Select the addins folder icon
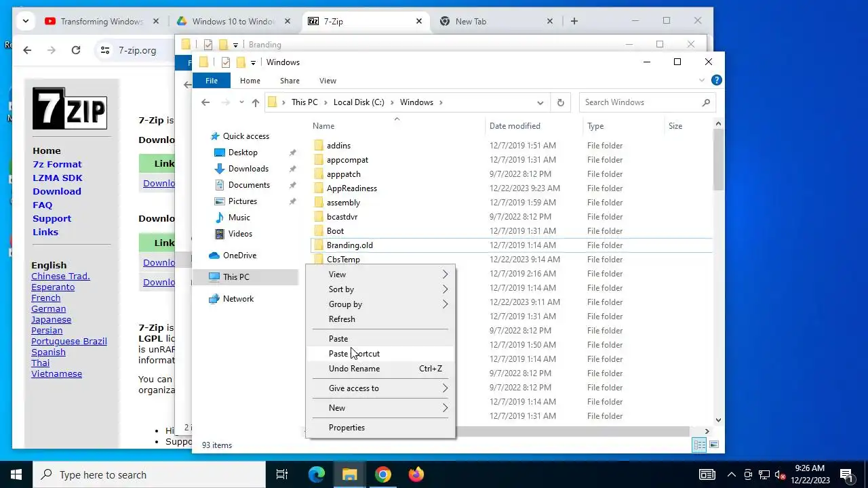868x488 pixels. (319, 146)
